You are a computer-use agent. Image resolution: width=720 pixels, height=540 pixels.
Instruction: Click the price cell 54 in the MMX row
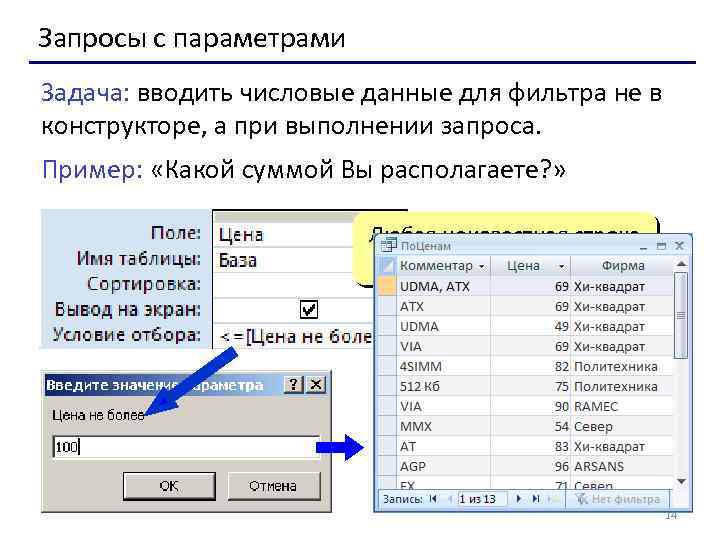click(x=531, y=426)
